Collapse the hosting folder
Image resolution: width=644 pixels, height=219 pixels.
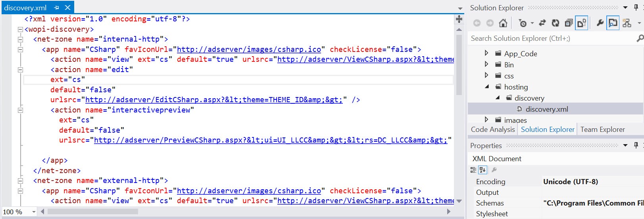tap(487, 87)
